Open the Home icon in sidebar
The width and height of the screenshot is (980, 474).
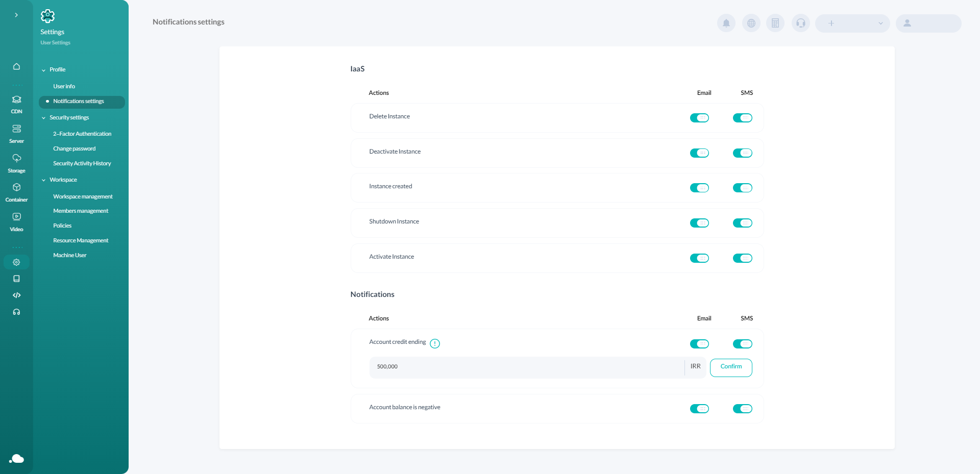point(16,66)
